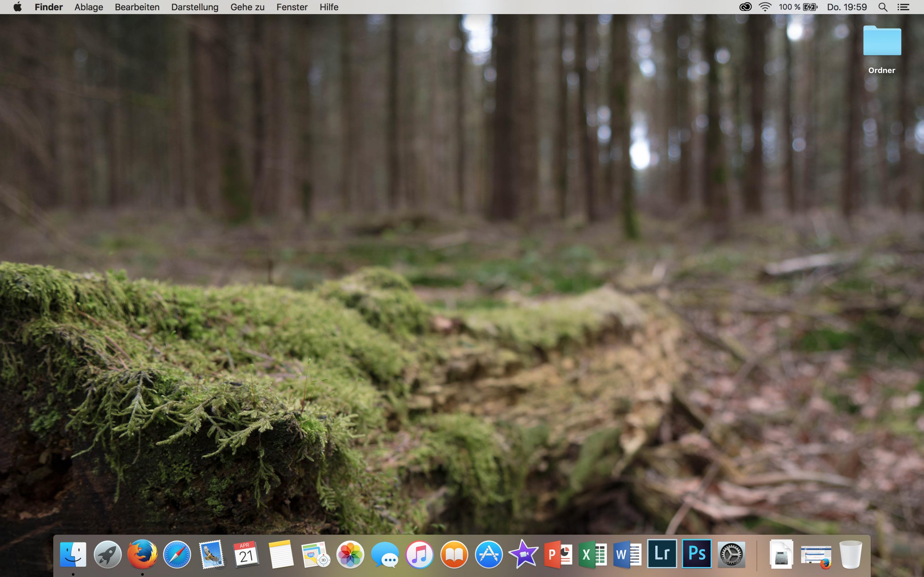Open Spotlight search magnifier
924x577 pixels.
[x=882, y=7]
